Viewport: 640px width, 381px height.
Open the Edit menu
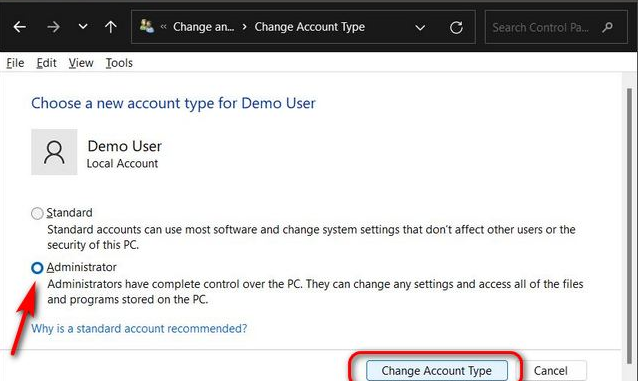[46, 63]
